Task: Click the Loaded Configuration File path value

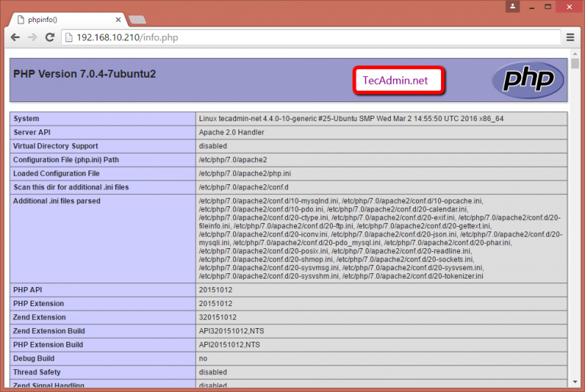Action: [237, 174]
